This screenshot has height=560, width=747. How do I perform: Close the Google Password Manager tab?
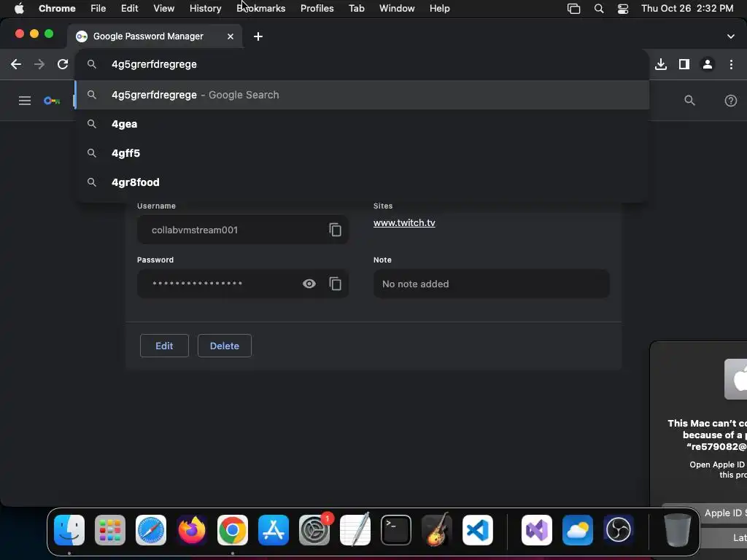click(x=230, y=36)
